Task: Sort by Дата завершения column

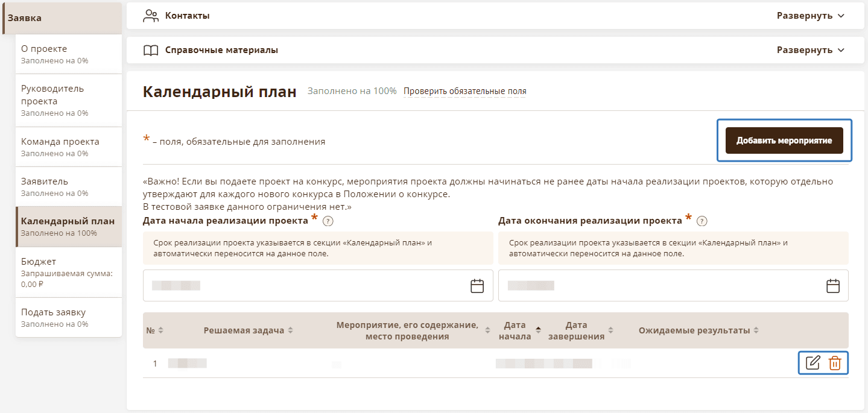Action: click(610, 330)
